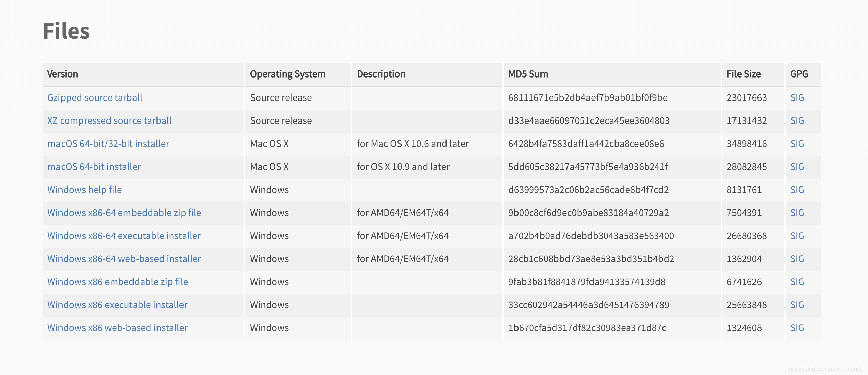The image size is (868, 375).
Task: Click the Files heading
Action: pos(66,31)
